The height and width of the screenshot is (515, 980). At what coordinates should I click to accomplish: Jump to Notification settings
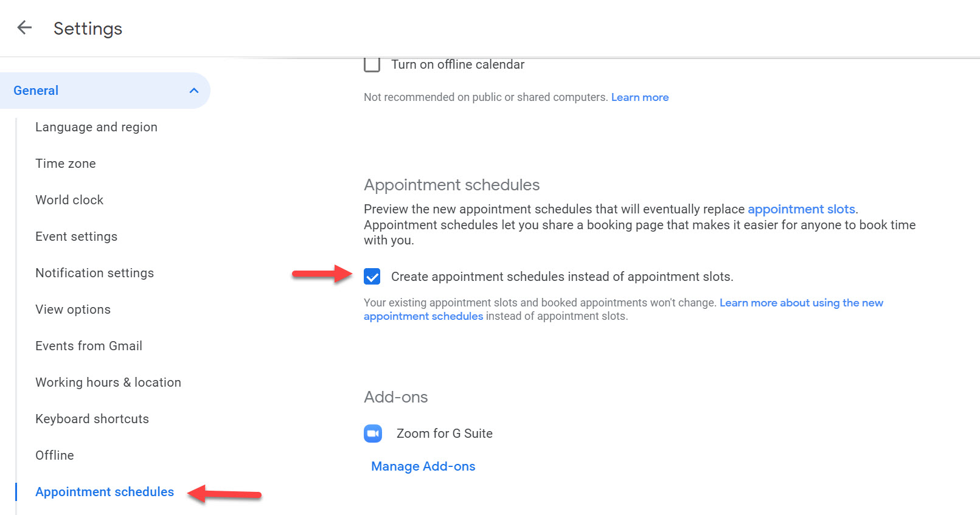point(94,273)
